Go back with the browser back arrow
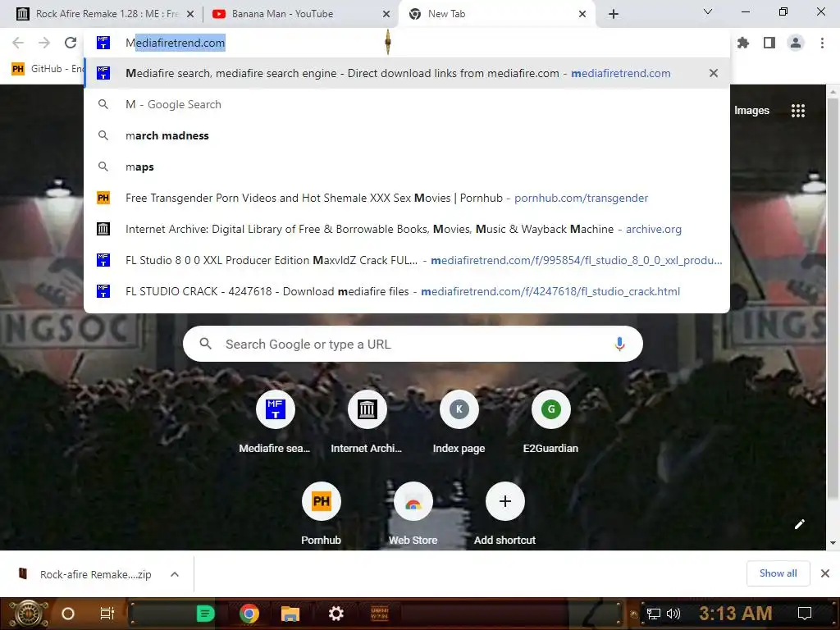 tap(18, 43)
